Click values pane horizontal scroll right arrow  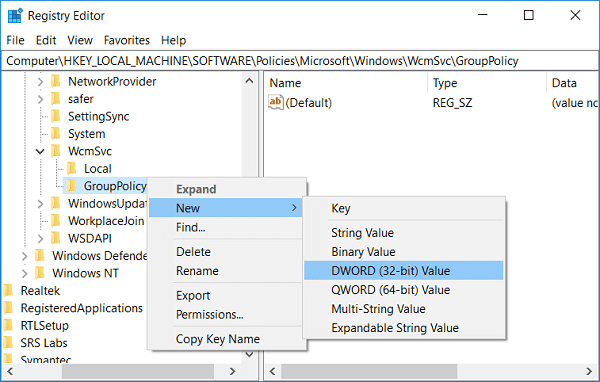(589, 371)
